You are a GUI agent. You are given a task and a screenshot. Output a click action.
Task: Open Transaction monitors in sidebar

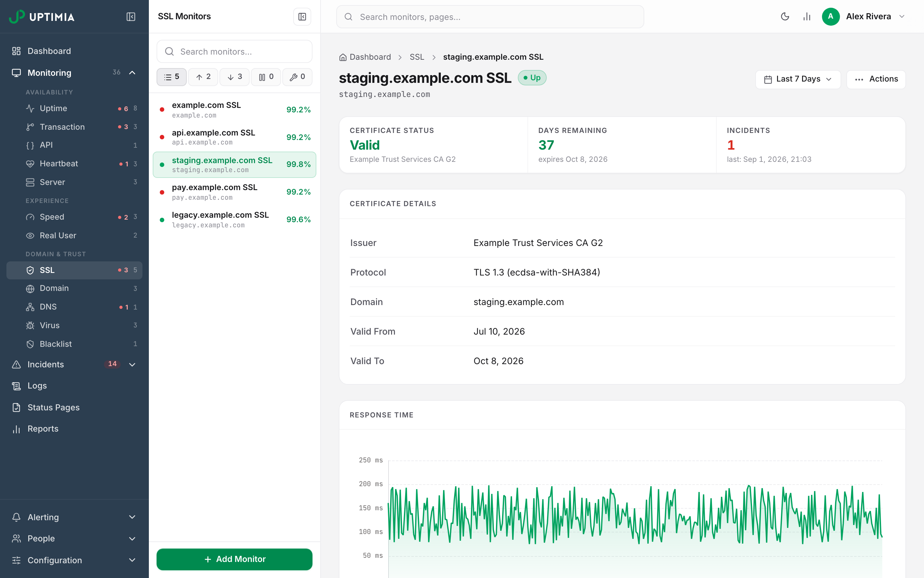pyautogui.click(x=74, y=127)
